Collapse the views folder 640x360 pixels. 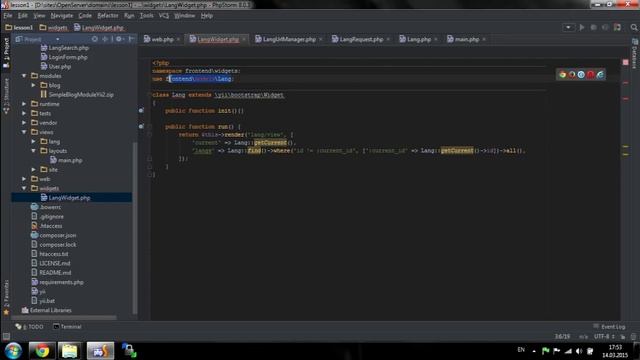pos(24,132)
